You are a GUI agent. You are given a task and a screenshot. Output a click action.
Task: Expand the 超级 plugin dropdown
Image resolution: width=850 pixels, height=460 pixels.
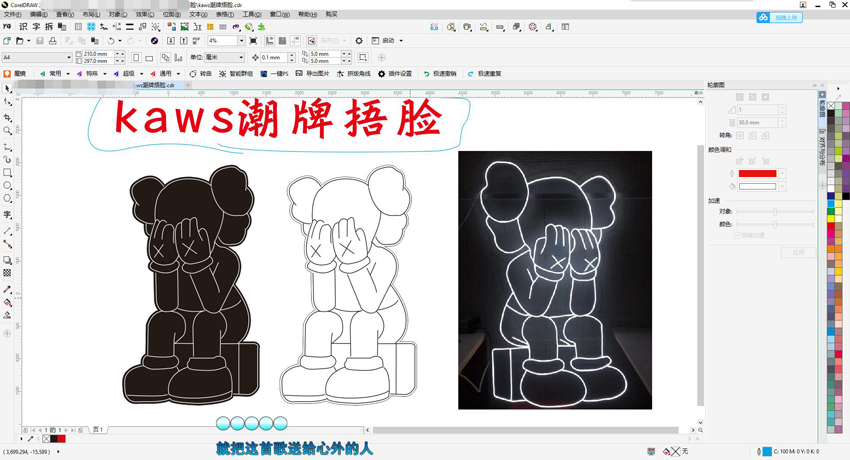coord(141,74)
